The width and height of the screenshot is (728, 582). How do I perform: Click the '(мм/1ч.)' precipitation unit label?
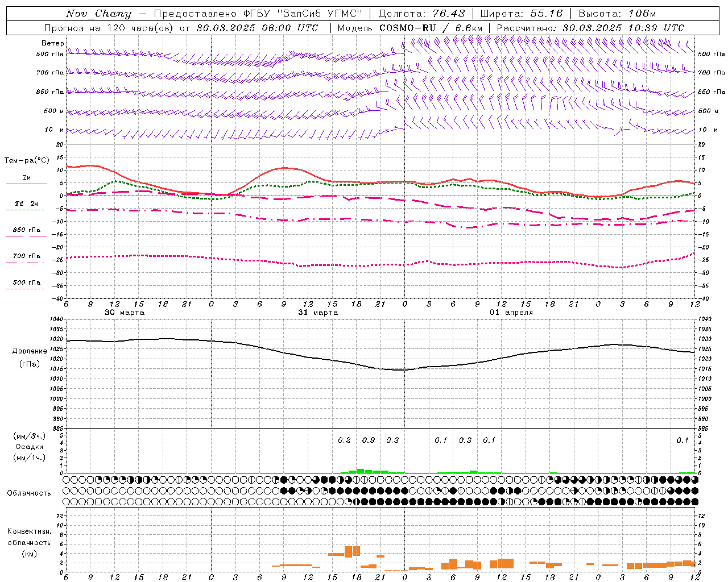pos(30,458)
